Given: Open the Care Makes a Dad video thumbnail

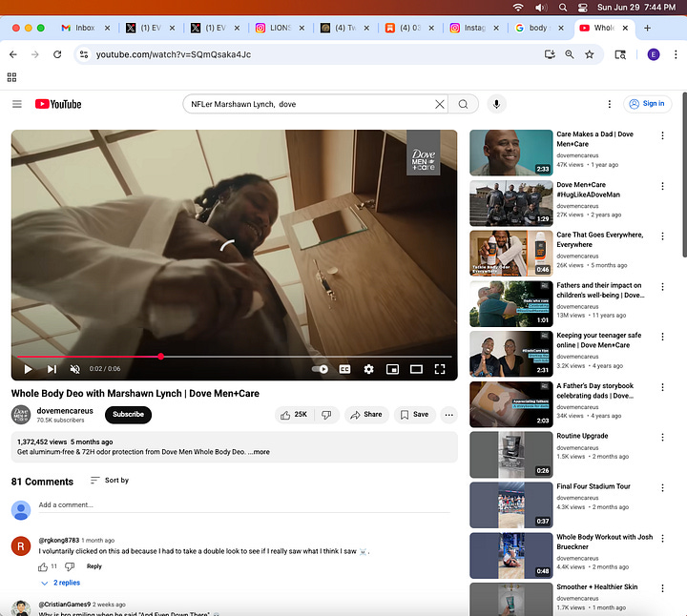Looking at the screenshot, I should coord(510,153).
